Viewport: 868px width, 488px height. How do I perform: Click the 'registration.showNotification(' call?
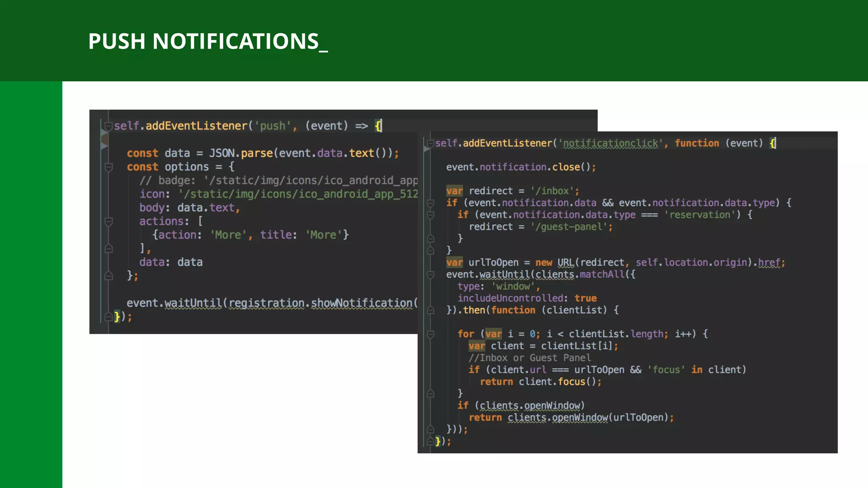(x=323, y=303)
